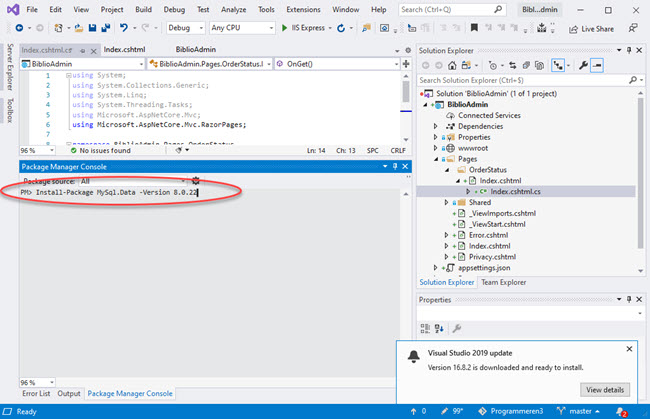Start debugging with the IIS Express play icon
This screenshot has height=419, width=650.
[284, 28]
